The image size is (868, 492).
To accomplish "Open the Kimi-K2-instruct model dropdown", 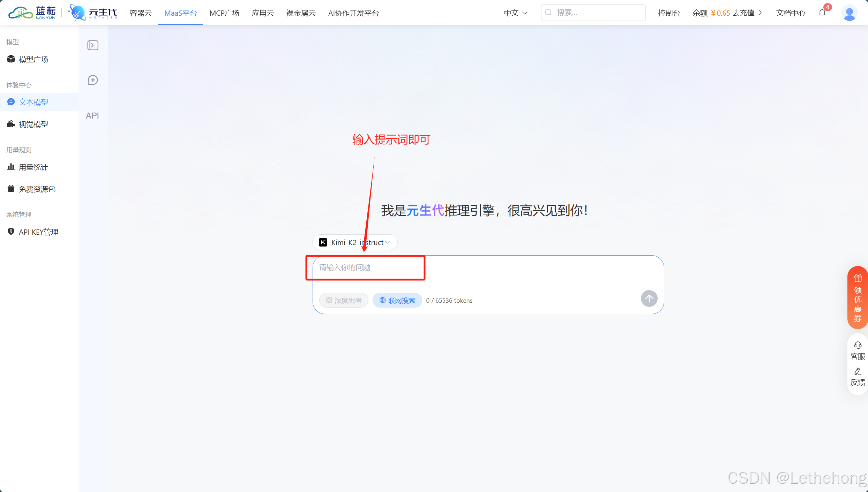I will 355,242.
